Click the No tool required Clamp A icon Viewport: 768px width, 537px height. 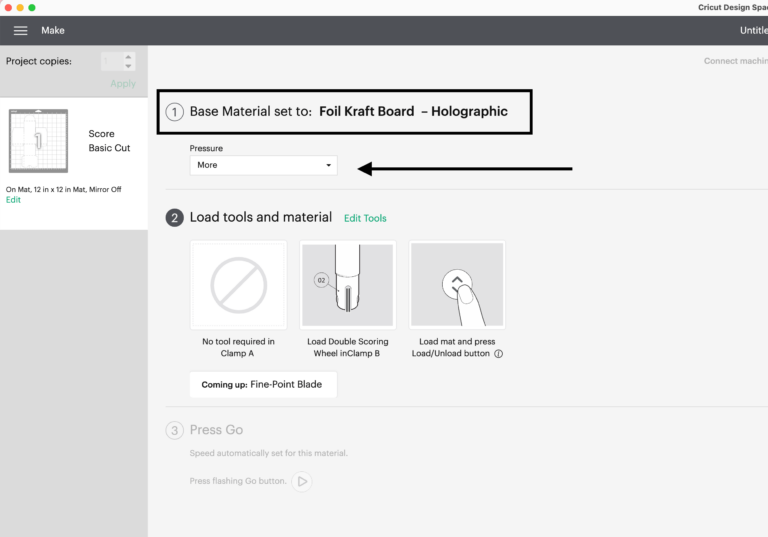(x=238, y=285)
